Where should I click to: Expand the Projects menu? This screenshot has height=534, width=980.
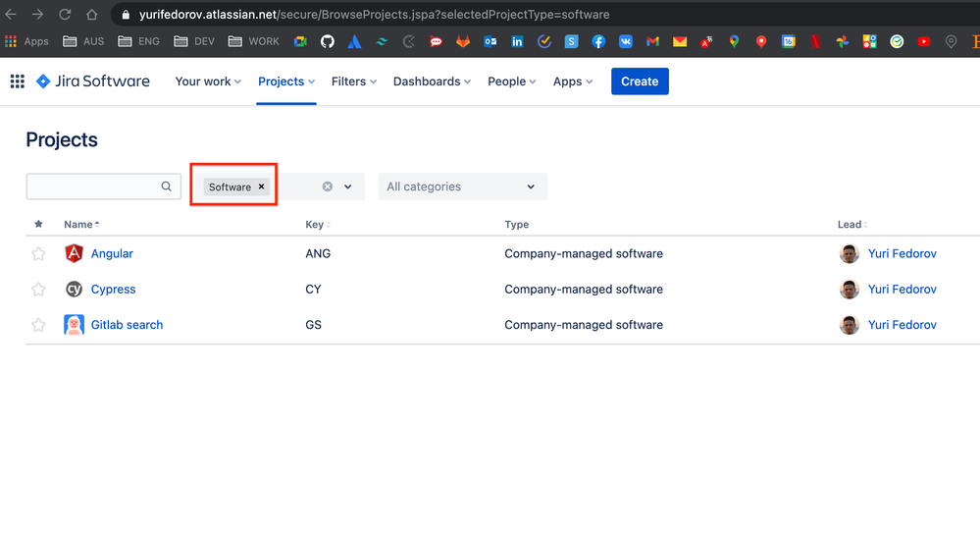(x=286, y=81)
